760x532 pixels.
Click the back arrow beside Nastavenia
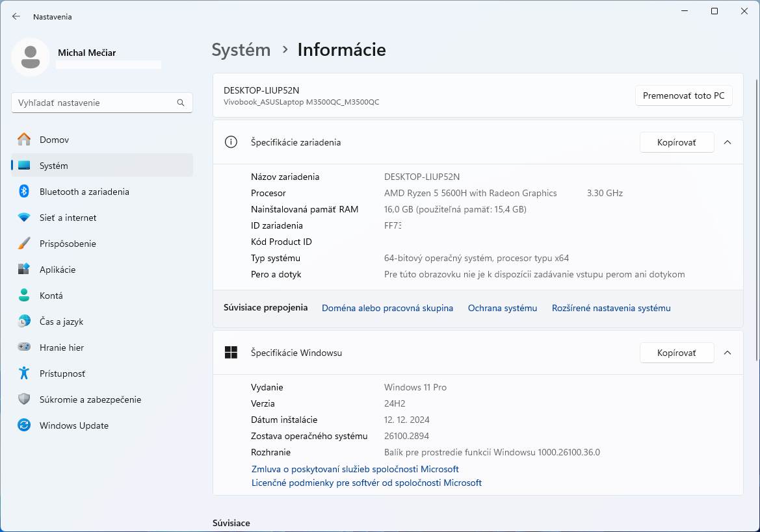16,16
